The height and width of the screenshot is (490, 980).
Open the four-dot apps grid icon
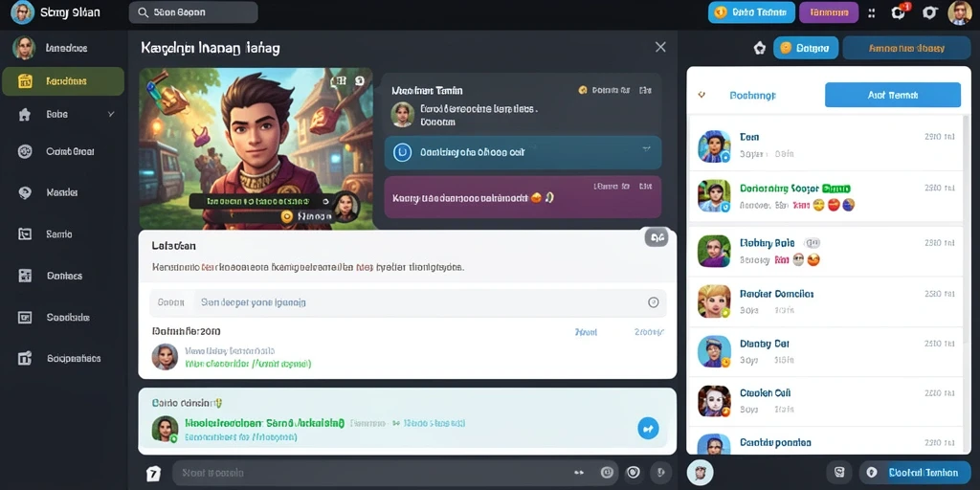click(x=872, y=12)
